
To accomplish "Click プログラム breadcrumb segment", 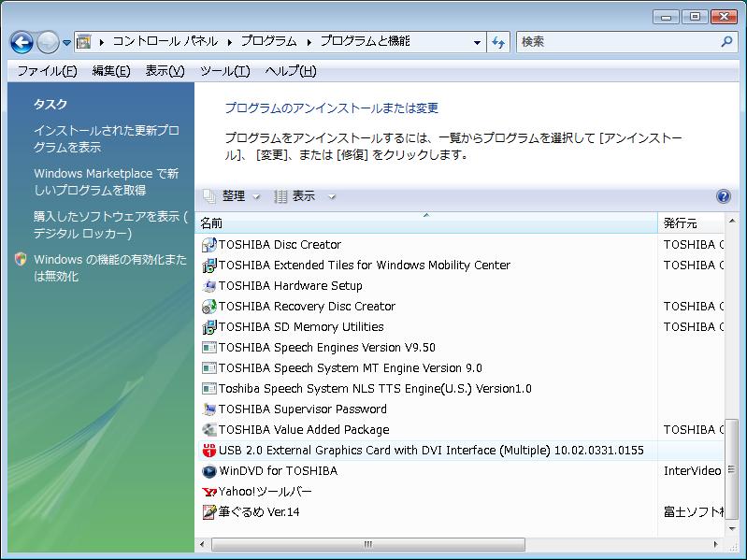I will 268,41.
